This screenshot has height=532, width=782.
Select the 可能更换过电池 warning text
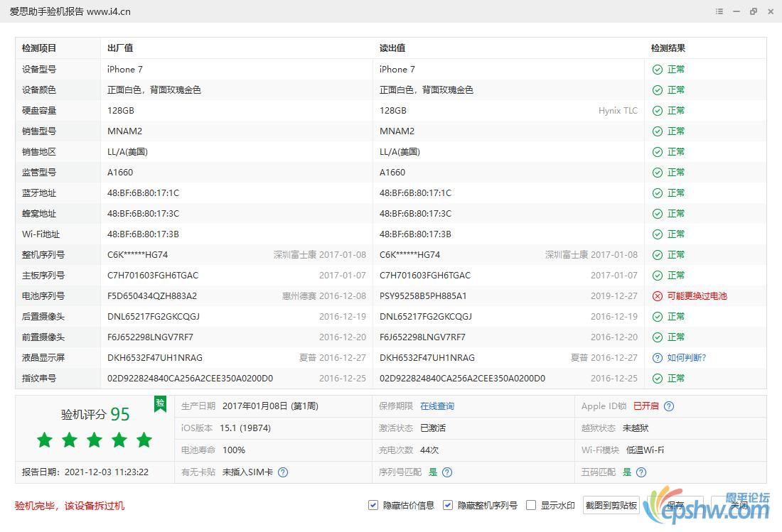pos(697,296)
